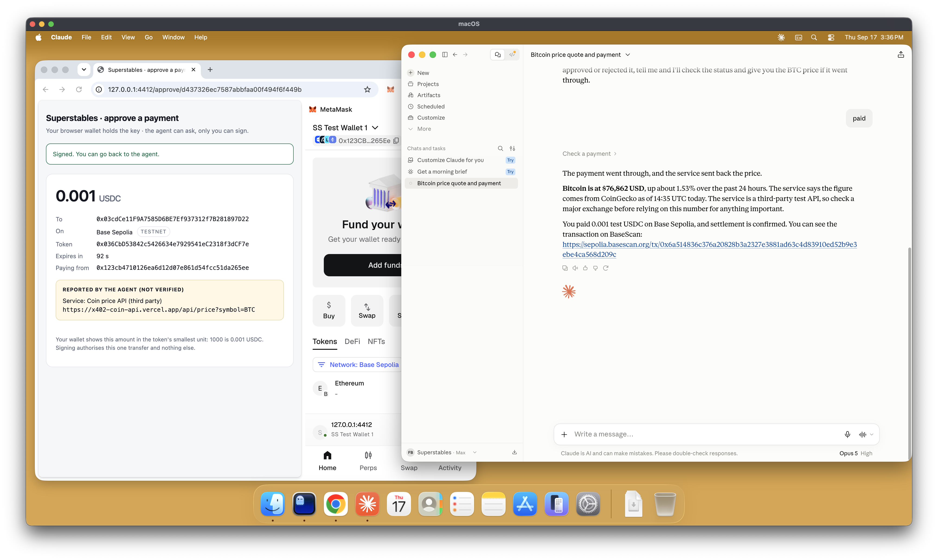Click the Chrome address bar URL
This screenshot has height=560, width=938.
coord(205,89)
